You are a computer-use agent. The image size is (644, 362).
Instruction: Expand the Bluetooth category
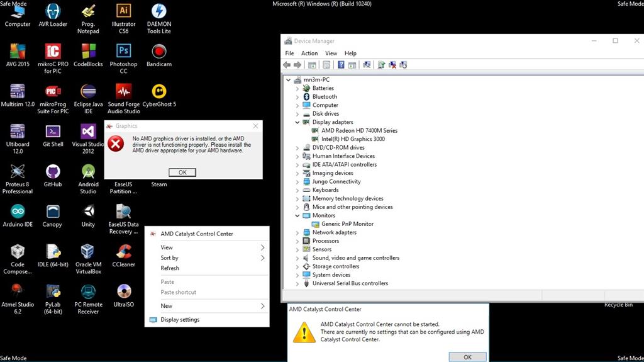[x=297, y=97]
